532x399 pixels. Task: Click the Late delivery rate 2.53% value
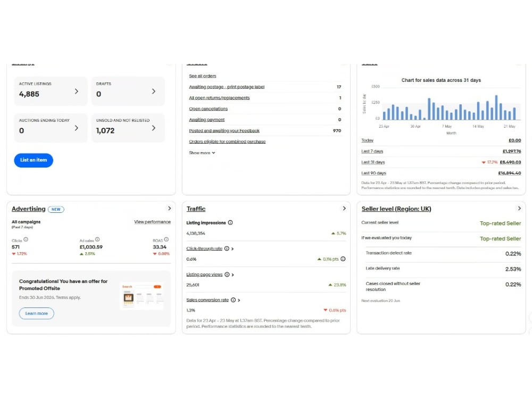point(513,269)
